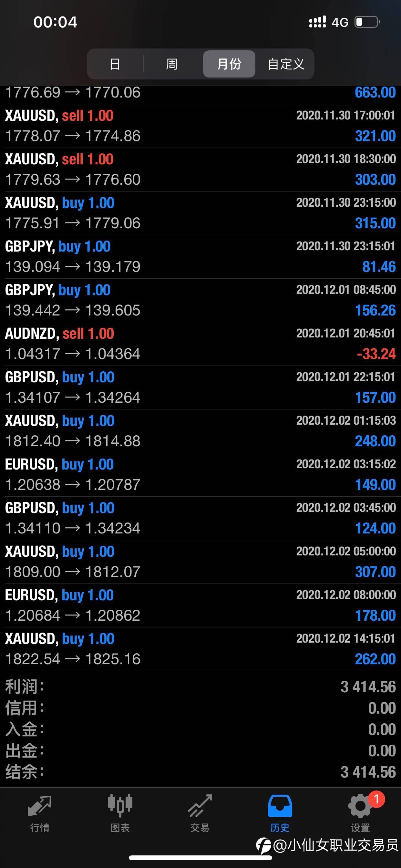Tap the GBPUSD buy trade with 157.00 profit
401x868 pixels.
[200, 387]
